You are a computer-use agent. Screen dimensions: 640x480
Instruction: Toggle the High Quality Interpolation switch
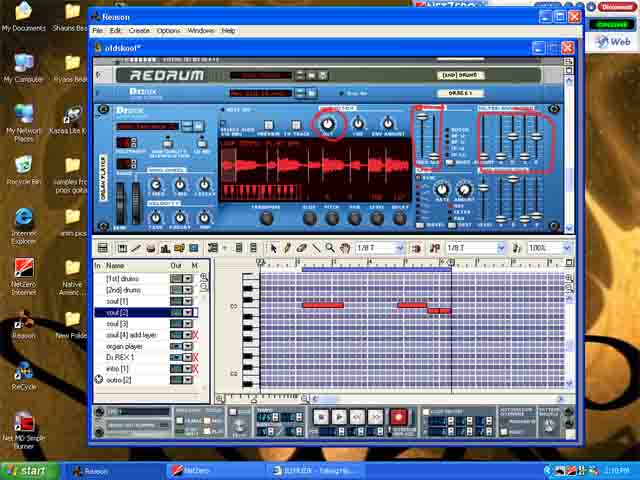point(167,143)
